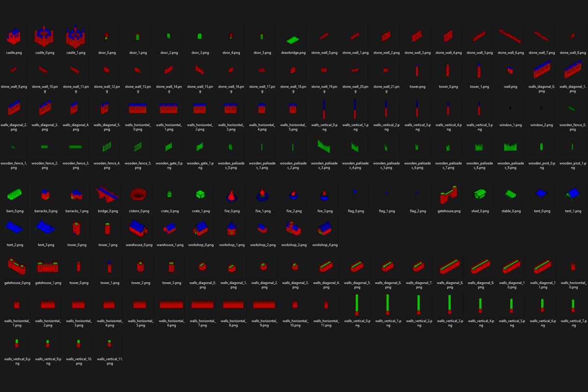
Task: Select the wall.png thumbnail
Action: point(511,71)
